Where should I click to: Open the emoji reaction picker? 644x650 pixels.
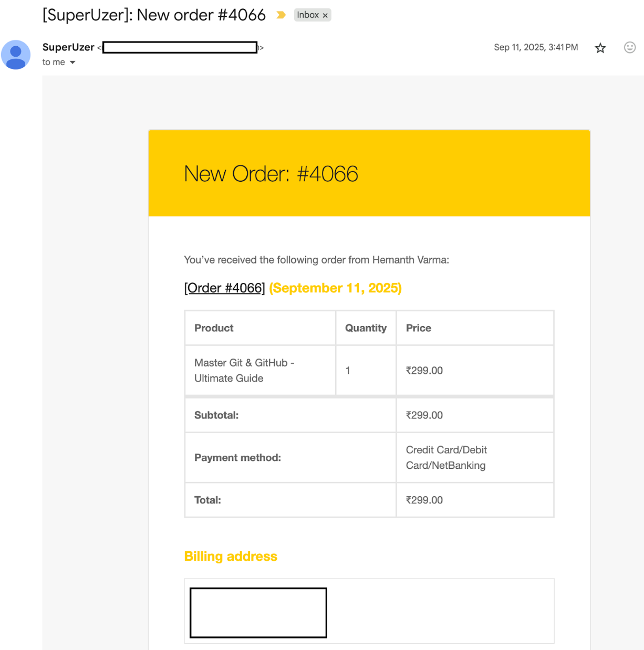629,48
